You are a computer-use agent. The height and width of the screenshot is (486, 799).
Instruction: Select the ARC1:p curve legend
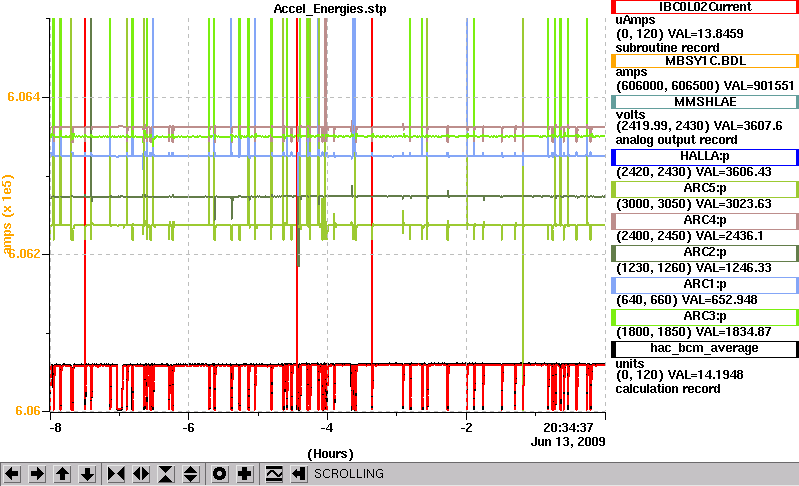coord(705,285)
